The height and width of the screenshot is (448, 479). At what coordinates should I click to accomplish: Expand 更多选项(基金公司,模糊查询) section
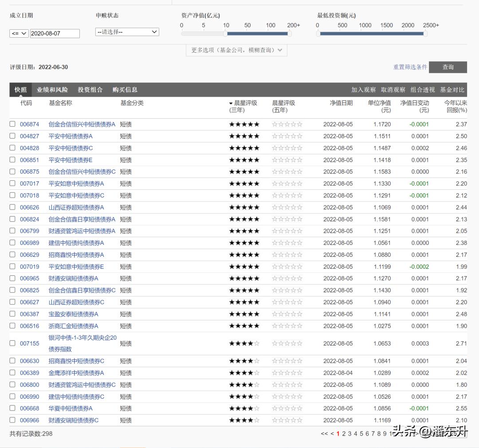click(236, 50)
